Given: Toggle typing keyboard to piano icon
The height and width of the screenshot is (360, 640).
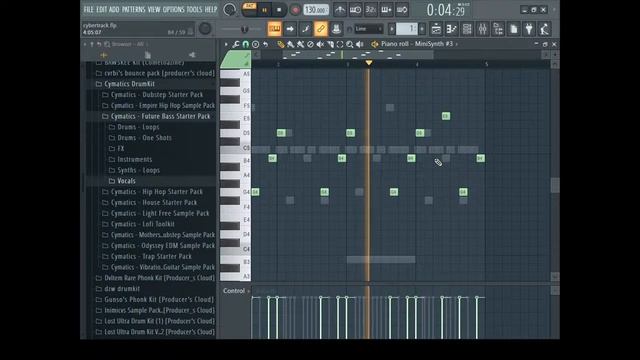Looking at the screenshot, I should pos(274,29).
